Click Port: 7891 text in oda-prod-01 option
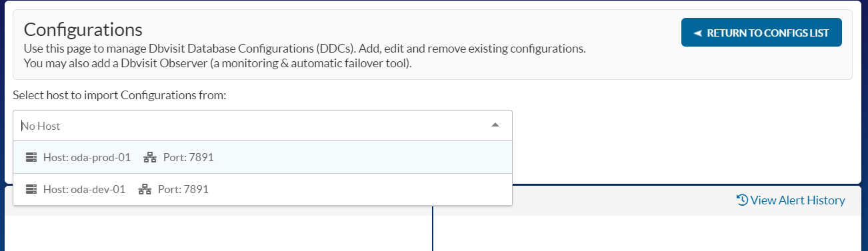This screenshot has height=251, width=868. coord(188,157)
